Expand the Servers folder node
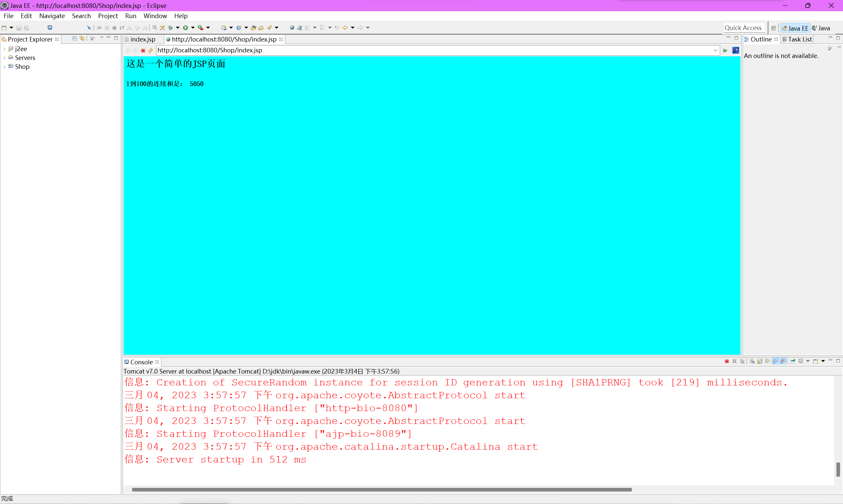The width and height of the screenshot is (843, 504). [x=4, y=58]
